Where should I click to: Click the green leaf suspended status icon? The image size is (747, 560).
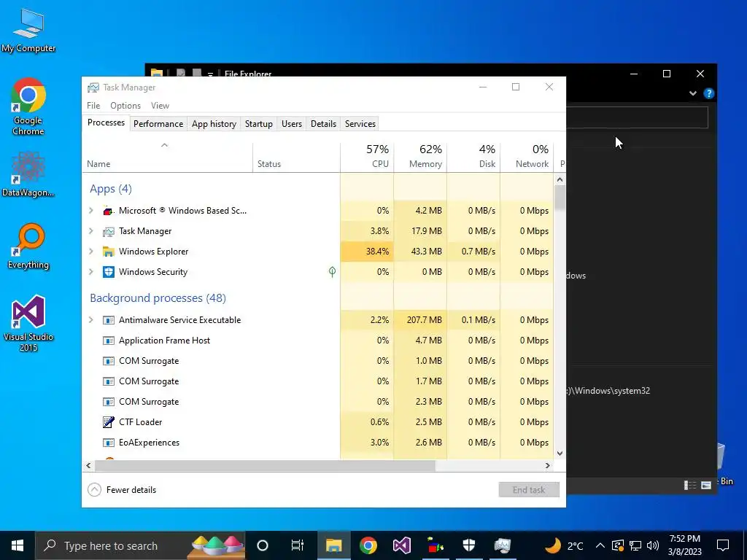coord(332,272)
